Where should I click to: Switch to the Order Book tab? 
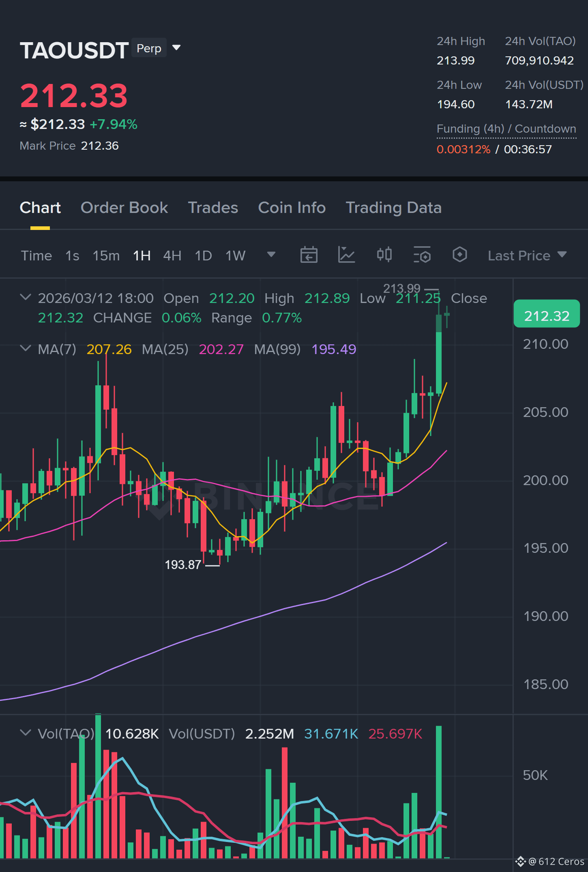pos(124,208)
